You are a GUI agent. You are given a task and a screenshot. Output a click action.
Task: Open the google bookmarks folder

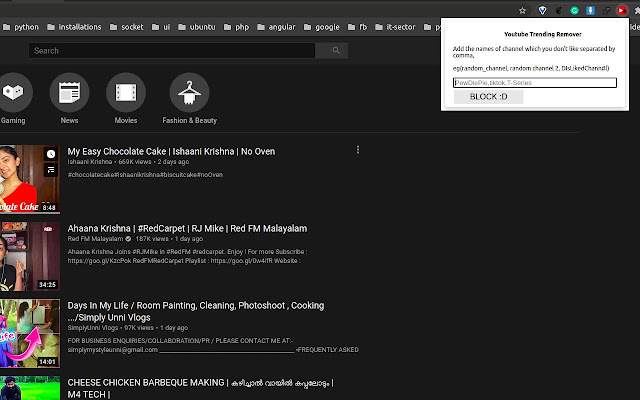(x=322, y=27)
